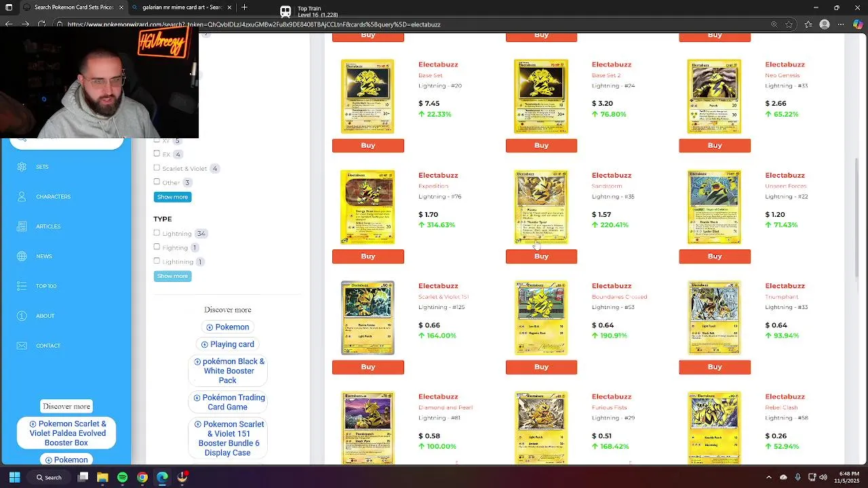This screenshot has height=488, width=868.
Task: Open the zoom magnifier in the address bar
Action: 774,24
